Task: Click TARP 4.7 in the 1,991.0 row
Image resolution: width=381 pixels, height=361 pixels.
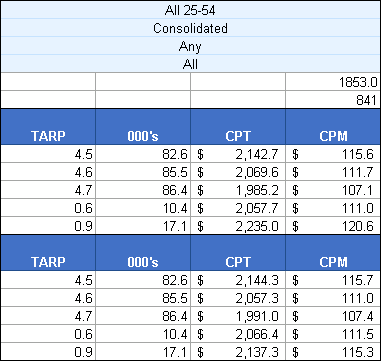Action: pos(48,316)
